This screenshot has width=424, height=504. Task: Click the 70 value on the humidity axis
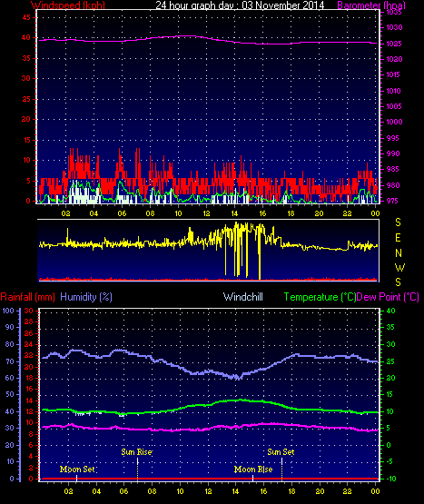pos(10,361)
